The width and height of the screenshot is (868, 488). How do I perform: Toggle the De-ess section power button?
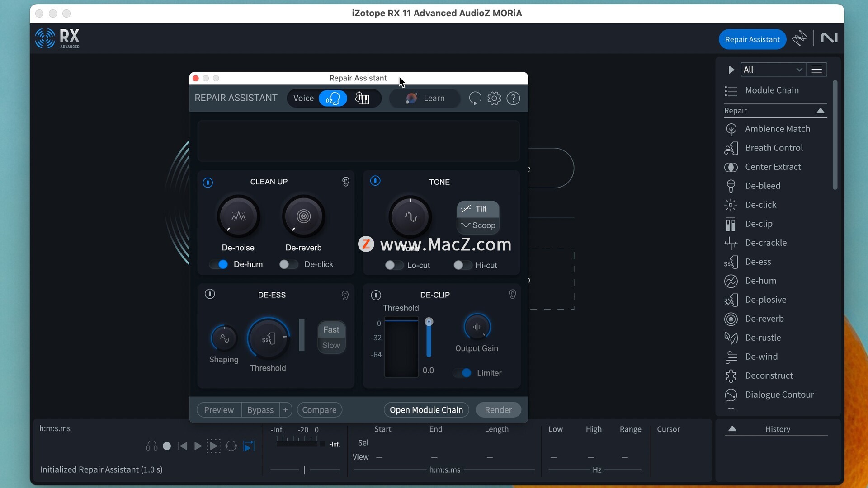pos(210,294)
